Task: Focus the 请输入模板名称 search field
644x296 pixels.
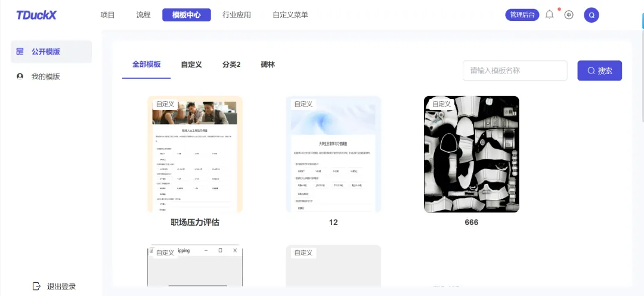Action: [x=515, y=70]
